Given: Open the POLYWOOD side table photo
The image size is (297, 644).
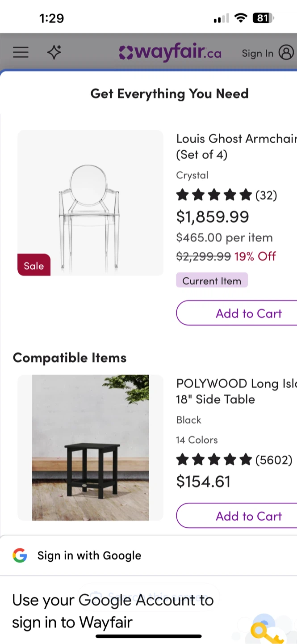Looking at the screenshot, I should click(x=90, y=447).
